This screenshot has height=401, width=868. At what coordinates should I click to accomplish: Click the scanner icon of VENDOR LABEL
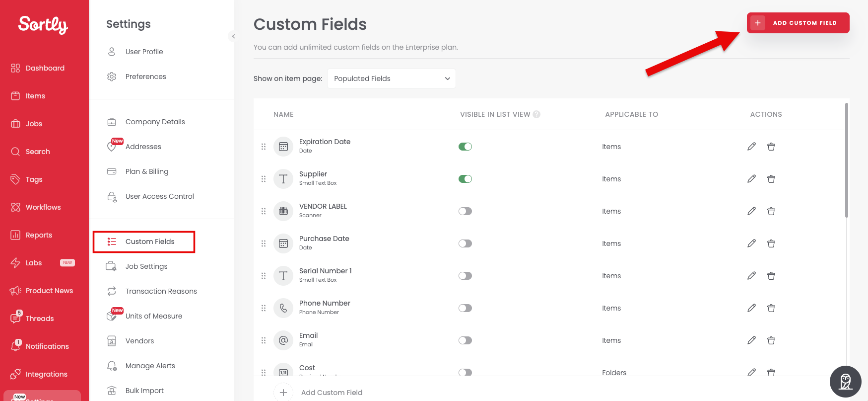point(283,211)
